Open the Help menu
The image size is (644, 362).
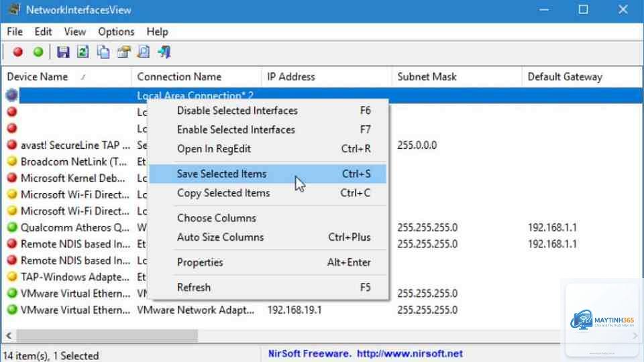click(157, 32)
